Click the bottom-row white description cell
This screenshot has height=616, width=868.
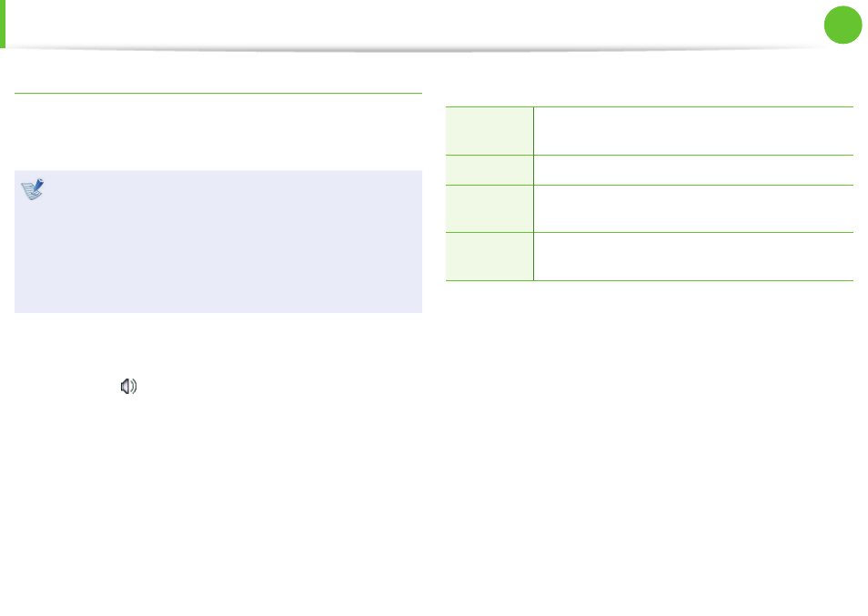click(x=693, y=257)
